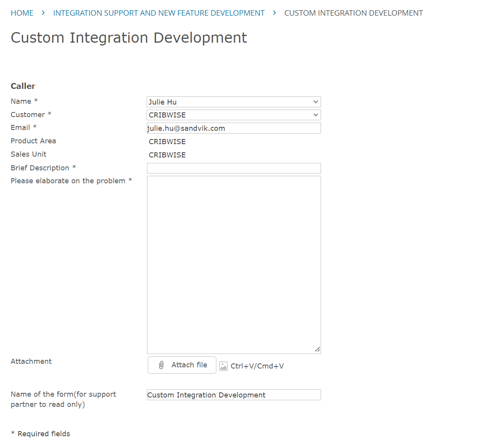Image resolution: width=479 pixels, height=448 pixels.
Task: Click the HOME breadcrumb link
Action: [22, 13]
